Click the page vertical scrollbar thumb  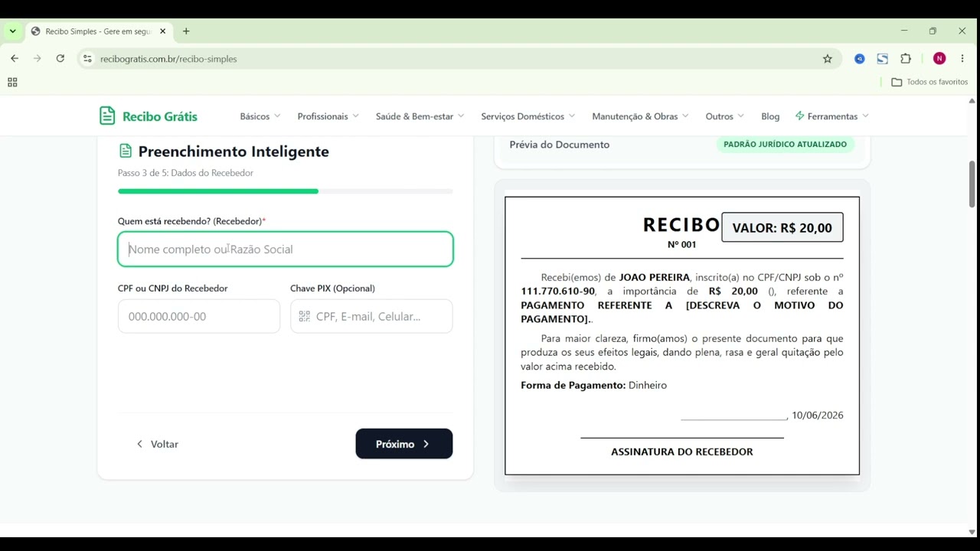coord(972,184)
